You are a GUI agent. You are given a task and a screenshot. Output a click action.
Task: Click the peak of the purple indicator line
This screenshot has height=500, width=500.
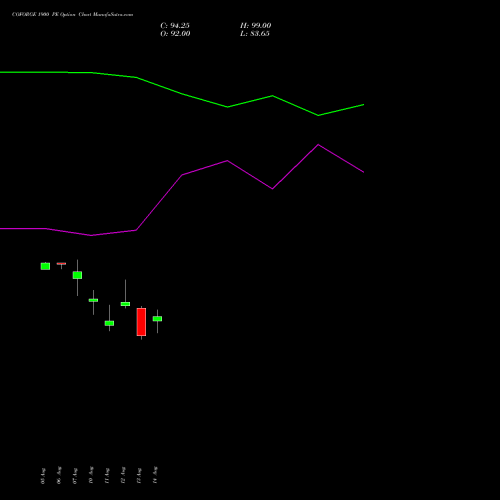(x=318, y=145)
